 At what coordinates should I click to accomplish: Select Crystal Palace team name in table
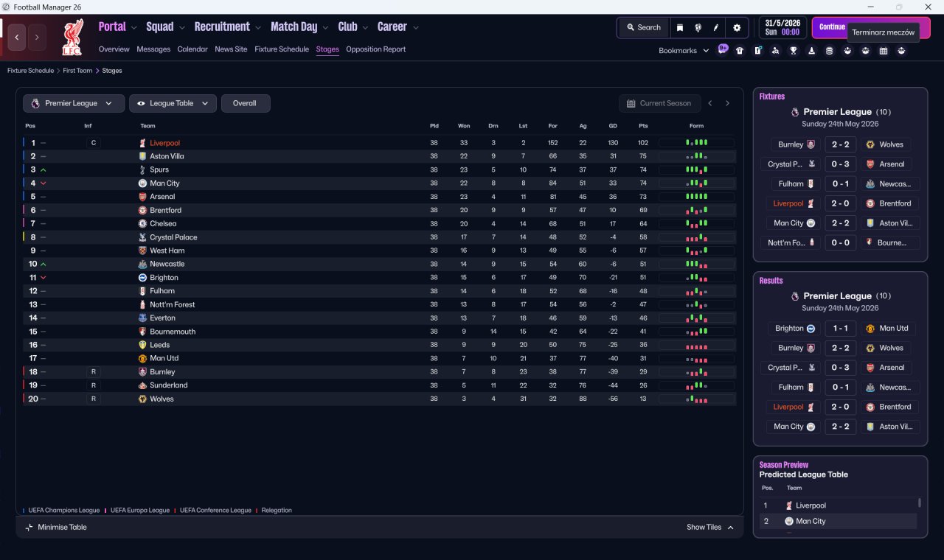click(173, 237)
